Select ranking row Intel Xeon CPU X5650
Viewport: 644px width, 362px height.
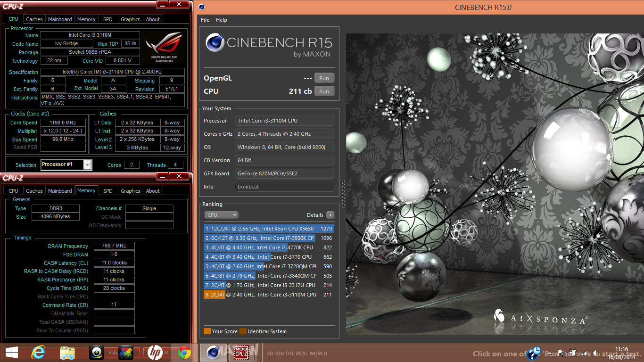coord(269,229)
